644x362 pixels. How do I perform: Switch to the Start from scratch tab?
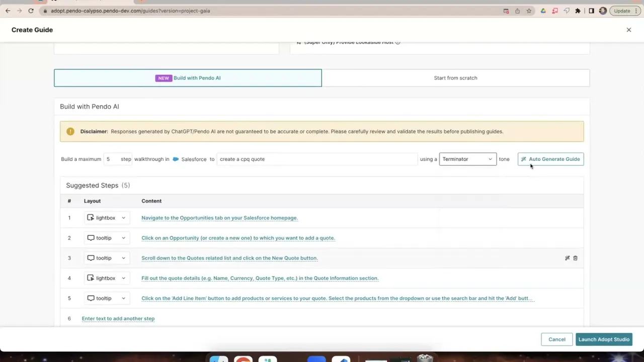[x=455, y=78]
